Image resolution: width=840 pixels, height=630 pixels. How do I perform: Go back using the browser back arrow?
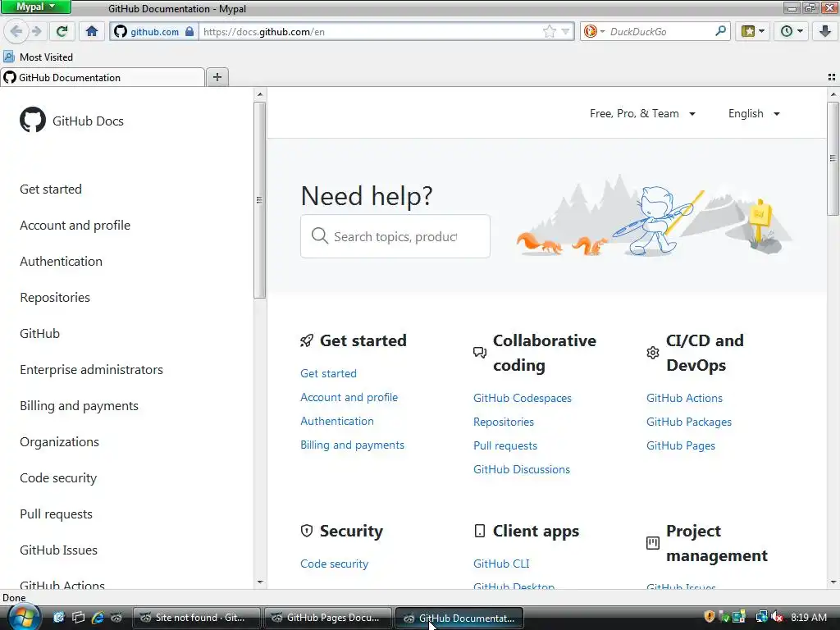16,32
